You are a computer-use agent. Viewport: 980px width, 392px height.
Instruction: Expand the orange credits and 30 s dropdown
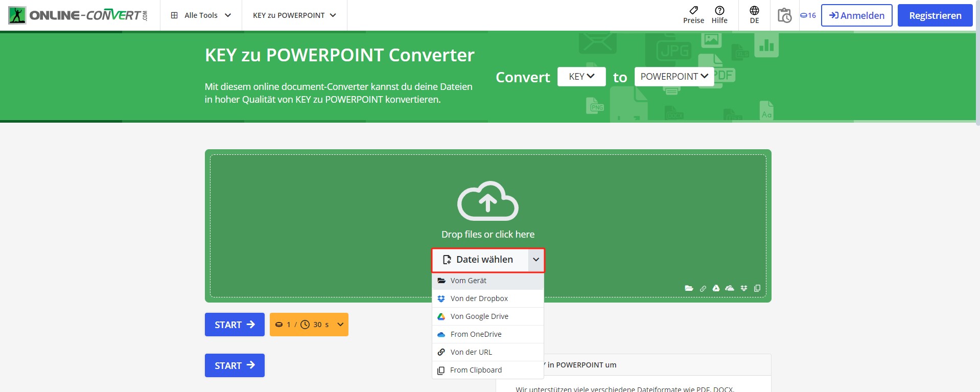(309, 325)
